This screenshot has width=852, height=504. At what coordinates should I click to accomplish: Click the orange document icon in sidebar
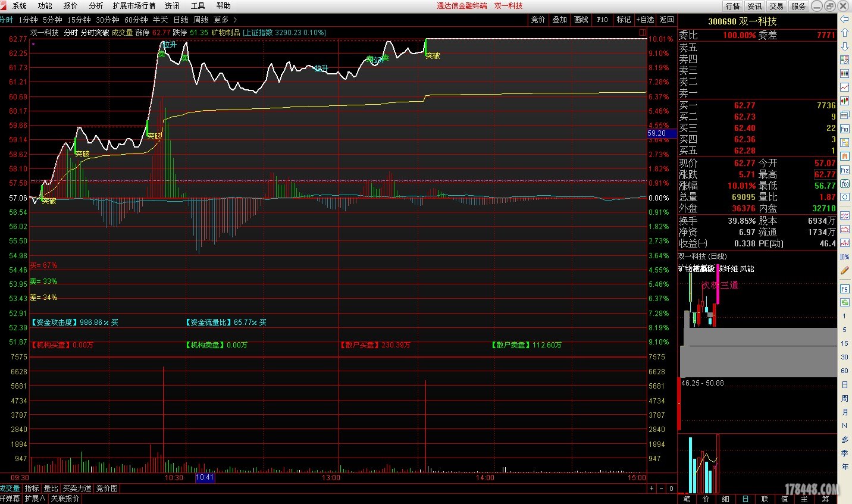pyautogui.click(x=844, y=156)
